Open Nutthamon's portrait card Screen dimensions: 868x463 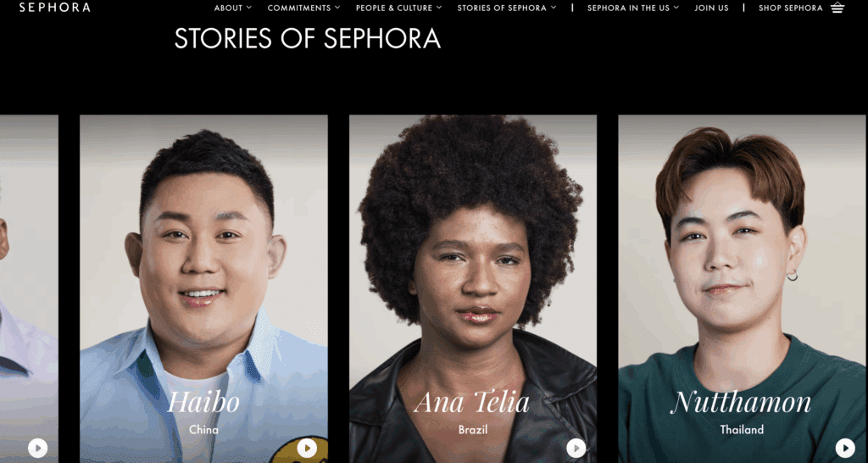coord(742,288)
